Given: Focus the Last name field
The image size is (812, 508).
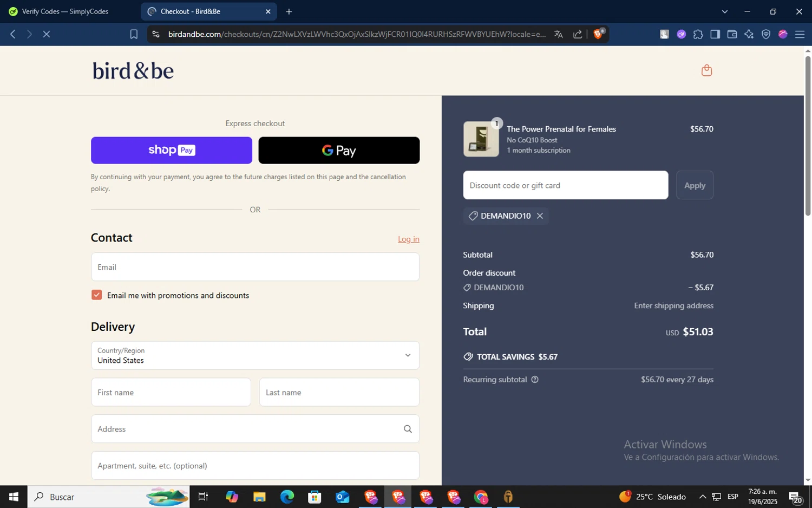Looking at the screenshot, I should [x=339, y=392].
